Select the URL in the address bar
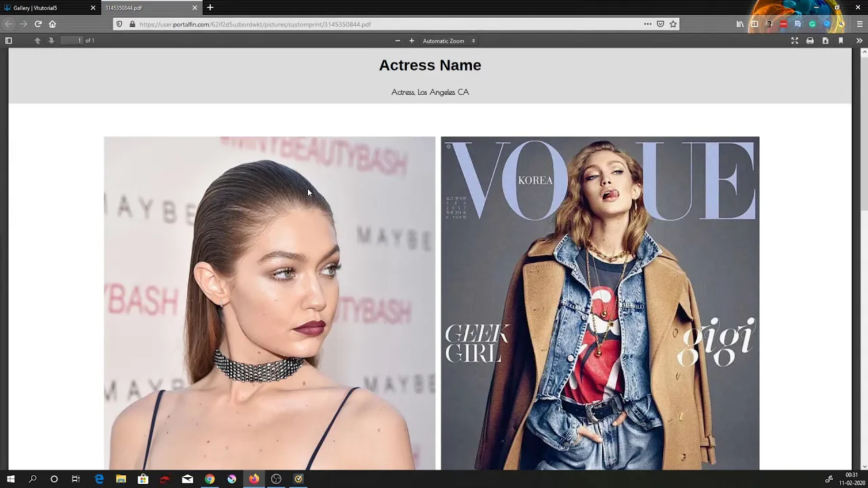 [255, 24]
